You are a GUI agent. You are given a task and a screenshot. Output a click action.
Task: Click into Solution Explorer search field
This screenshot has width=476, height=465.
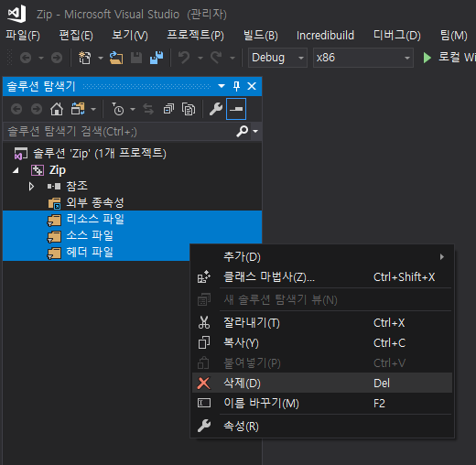119,132
